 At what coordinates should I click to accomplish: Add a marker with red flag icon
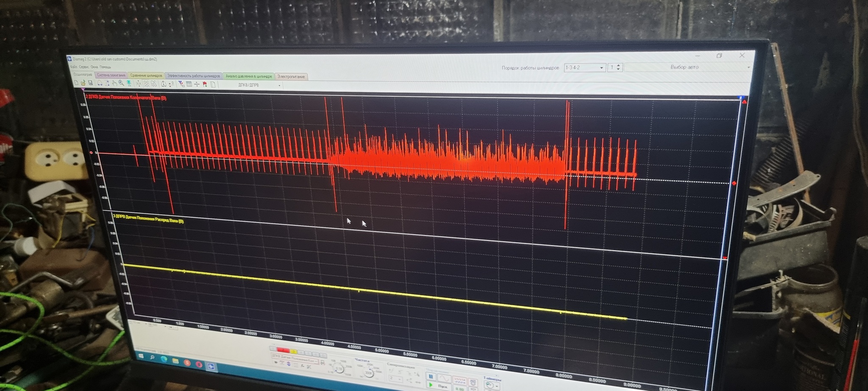[x=205, y=84]
